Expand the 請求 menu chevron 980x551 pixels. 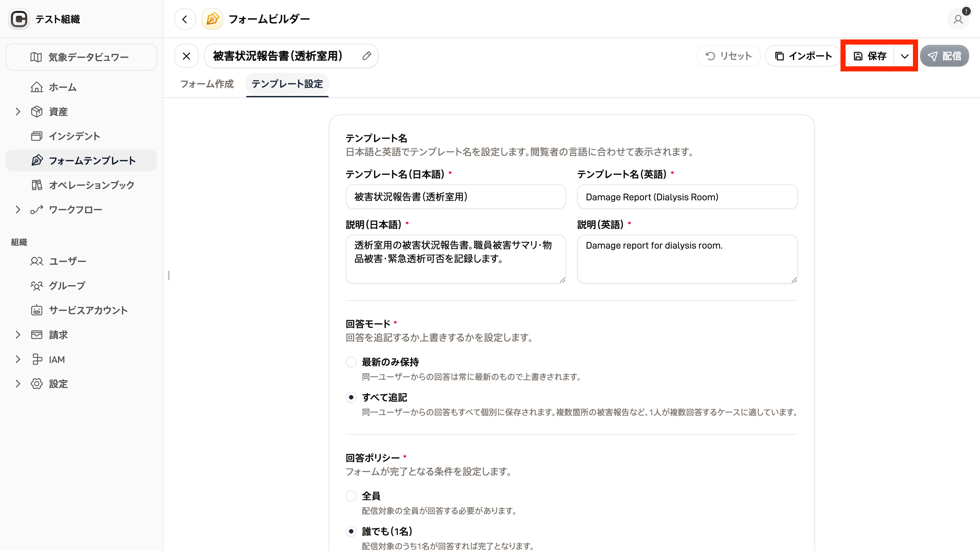(x=17, y=335)
